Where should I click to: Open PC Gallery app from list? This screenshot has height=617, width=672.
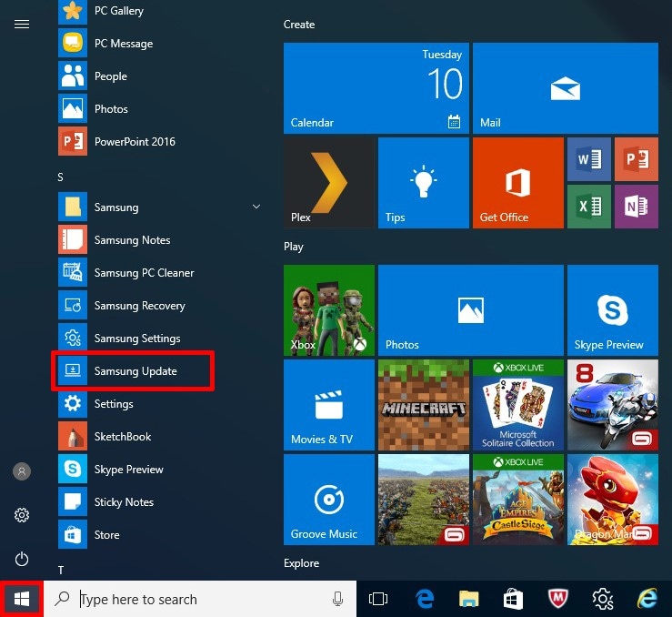[160, 11]
